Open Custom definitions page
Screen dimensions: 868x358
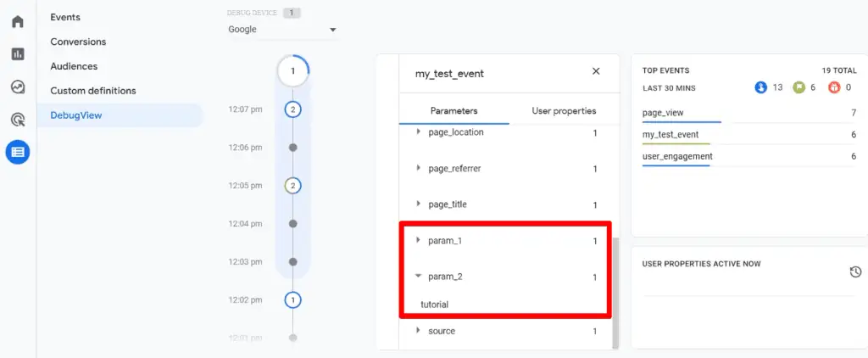point(93,90)
